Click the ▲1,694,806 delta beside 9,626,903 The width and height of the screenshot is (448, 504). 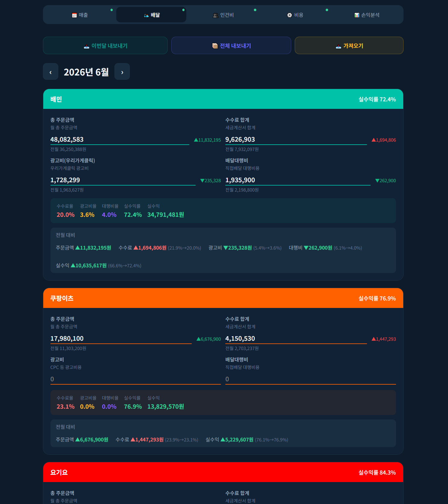coord(384,140)
